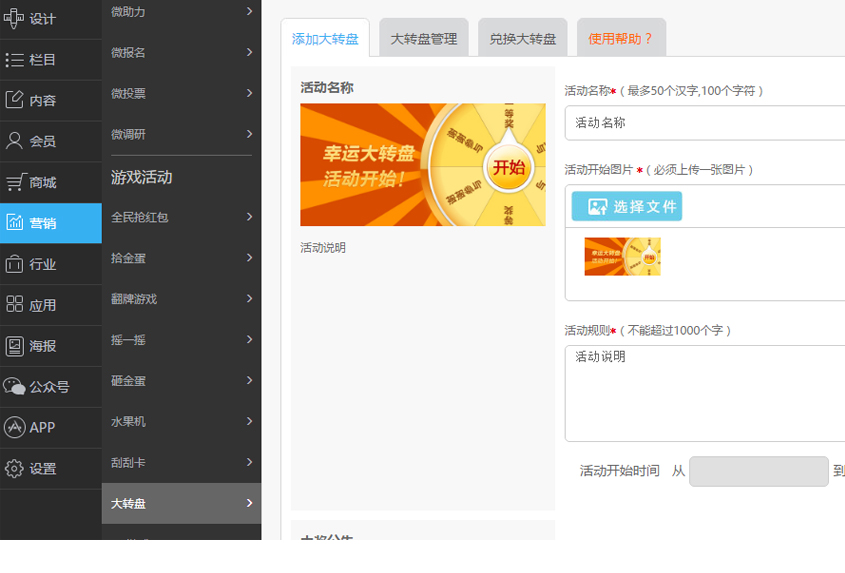
Task: Open the 使用帮助 help link
Action: 621,39
